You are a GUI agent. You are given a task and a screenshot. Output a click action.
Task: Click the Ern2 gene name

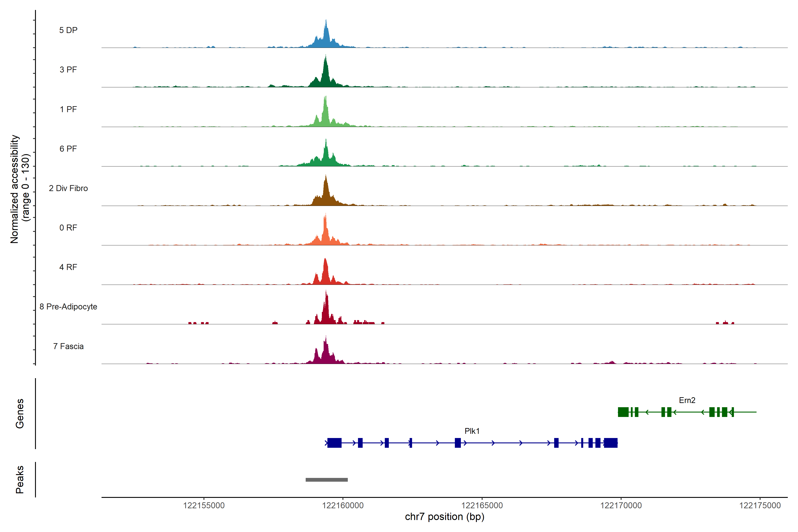(x=687, y=400)
